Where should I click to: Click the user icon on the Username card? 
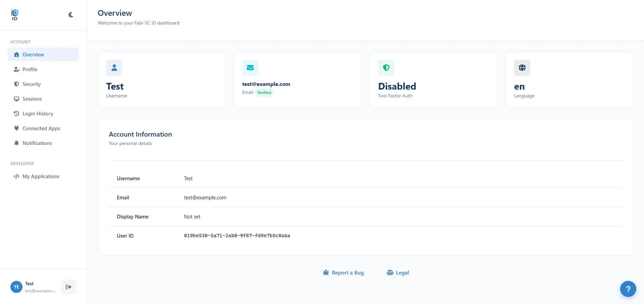pyautogui.click(x=114, y=68)
